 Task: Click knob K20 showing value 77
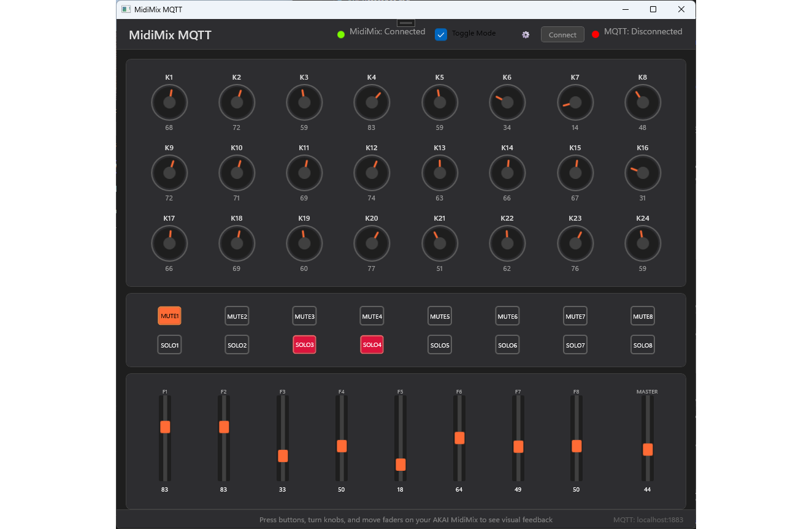pyautogui.click(x=372, y=243)
